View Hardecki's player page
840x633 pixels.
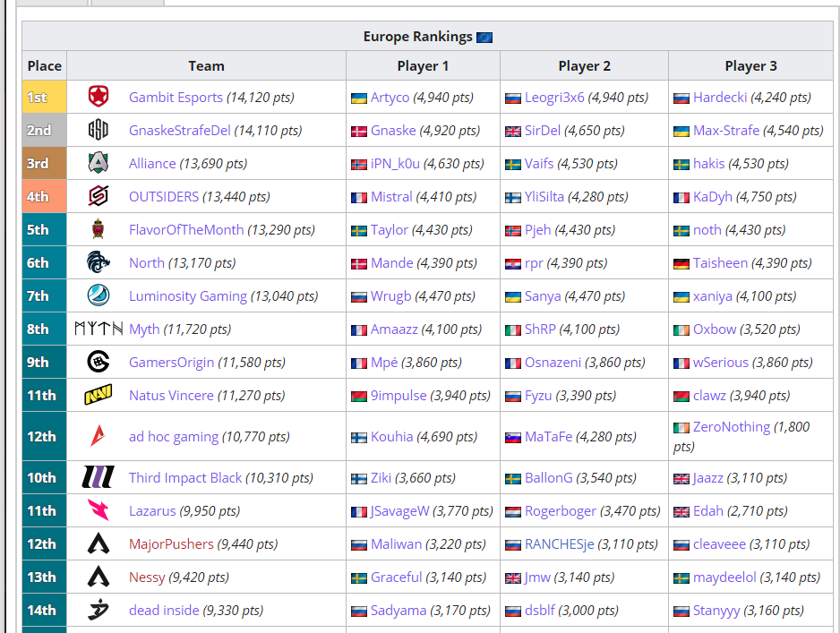tap(720, 97)
